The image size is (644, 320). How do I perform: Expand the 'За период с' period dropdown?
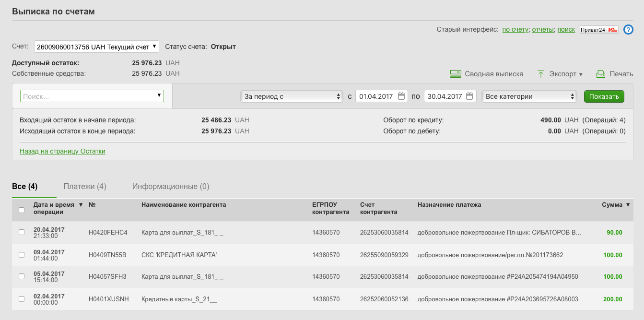tap(292, 96)
